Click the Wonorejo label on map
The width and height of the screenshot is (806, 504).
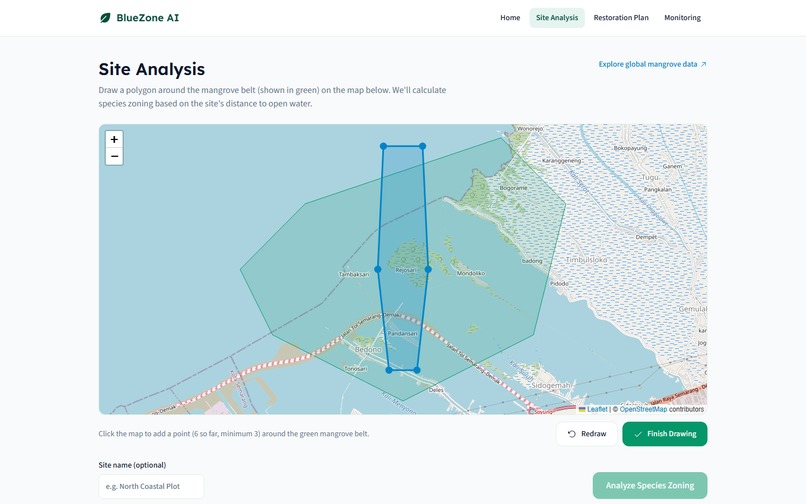click(x=530, y=129)
